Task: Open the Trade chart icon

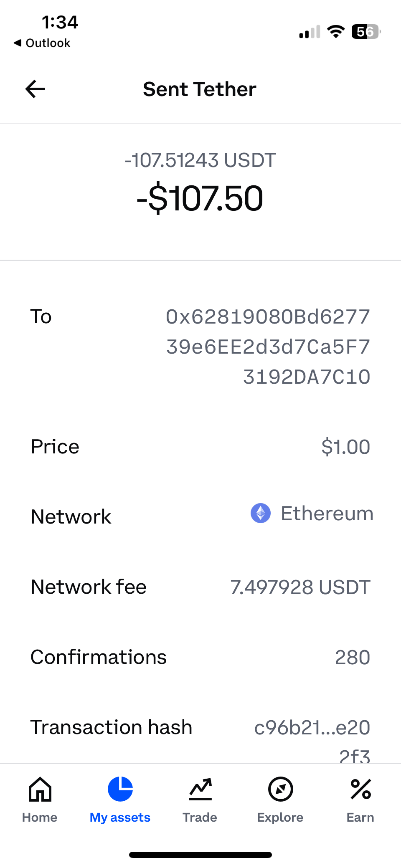Action: (200, 789)
